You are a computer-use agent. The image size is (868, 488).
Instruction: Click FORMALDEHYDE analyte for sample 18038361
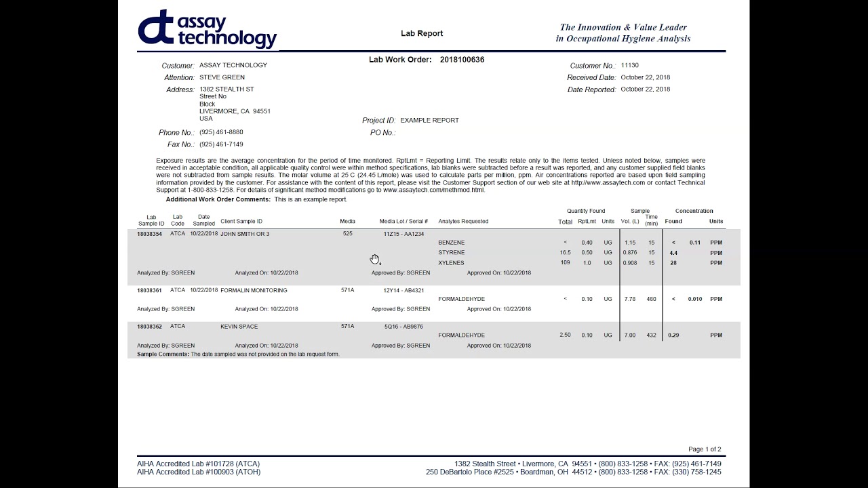(462, 299)
